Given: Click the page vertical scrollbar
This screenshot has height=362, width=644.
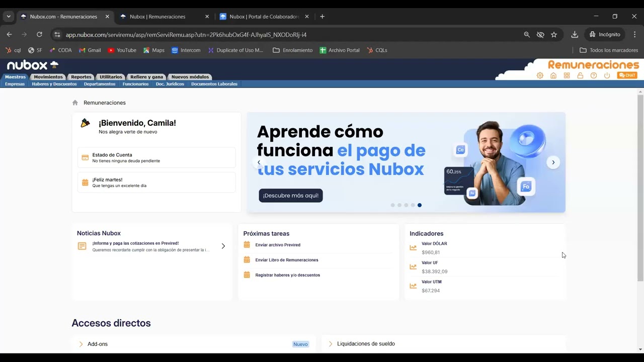Looking at the screenshot, I should click(x=640, y=188).
